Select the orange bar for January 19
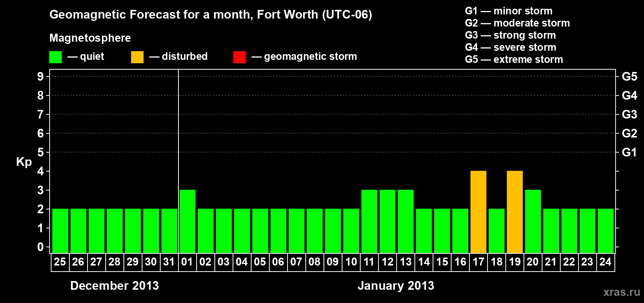The image size is (644, 303). click(515, 212)
